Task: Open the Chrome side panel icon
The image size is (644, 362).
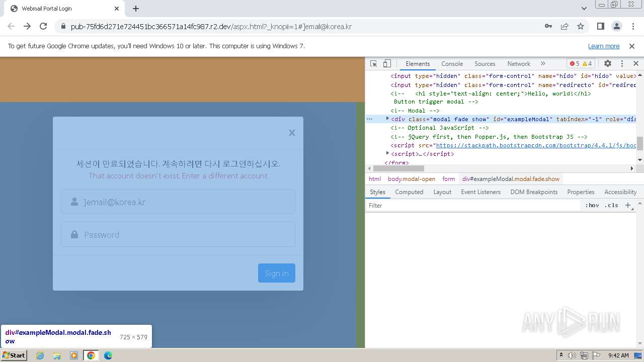Action: (x=600, y=26)
